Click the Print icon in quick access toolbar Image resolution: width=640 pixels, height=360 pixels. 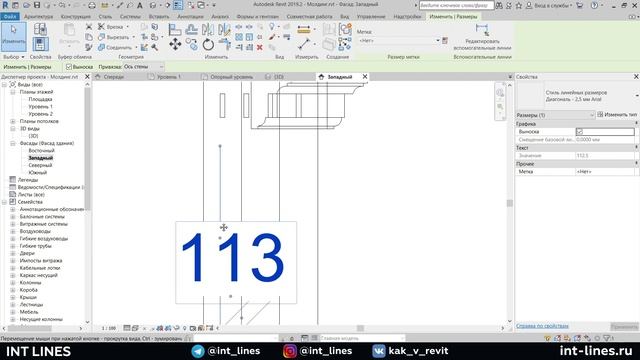92,5
